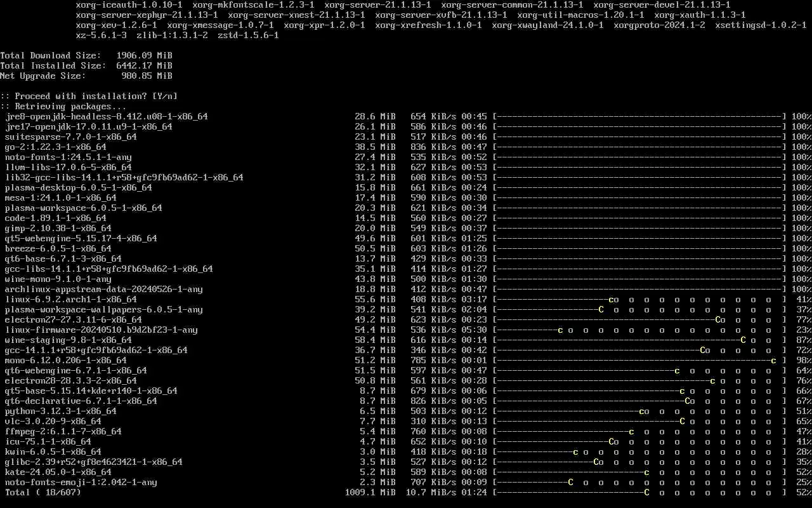Click "electron28-28.3.3-2-x86_64" package name
The height and width of the screenshot is (508, 812).
pos(71,380)
